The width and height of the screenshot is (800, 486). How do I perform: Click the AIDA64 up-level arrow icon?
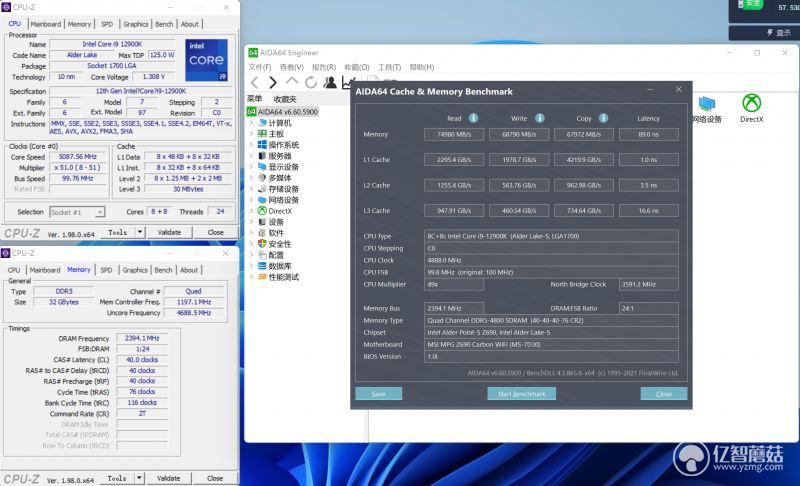click(x=292, y=82)
